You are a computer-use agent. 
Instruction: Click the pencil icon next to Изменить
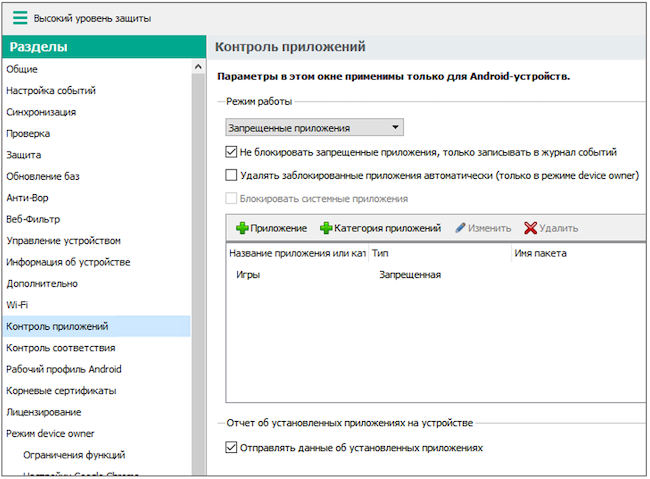460,228
